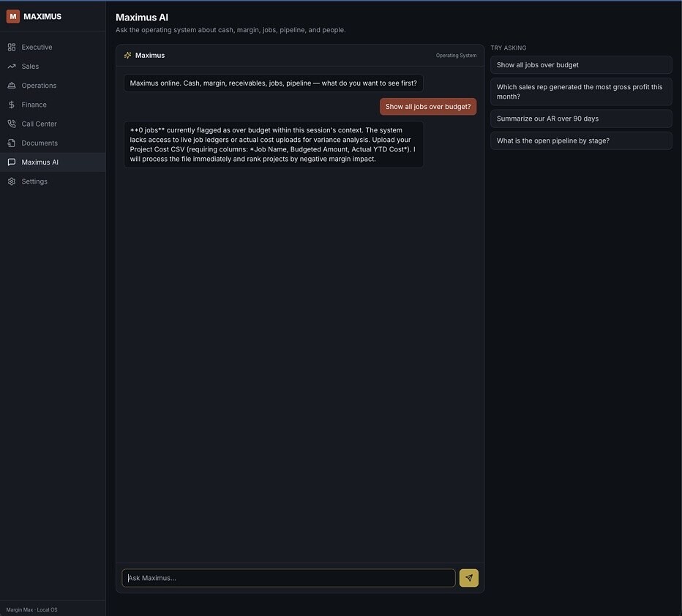Open the Executive section

[53, 47]
